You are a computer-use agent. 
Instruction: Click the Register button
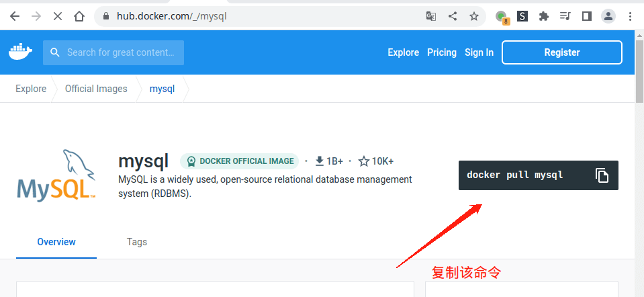tap(562, 52)
